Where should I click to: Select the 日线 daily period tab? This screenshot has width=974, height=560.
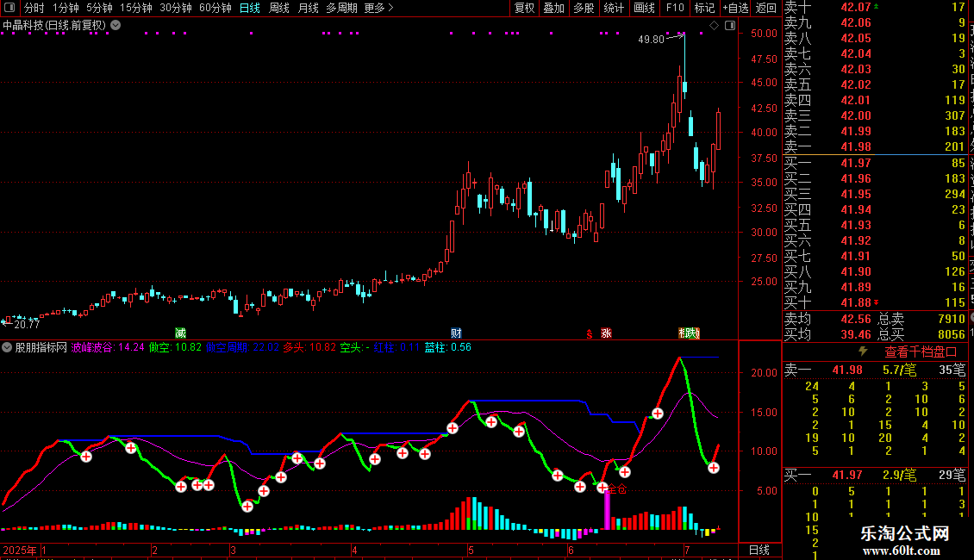(250, 8)
